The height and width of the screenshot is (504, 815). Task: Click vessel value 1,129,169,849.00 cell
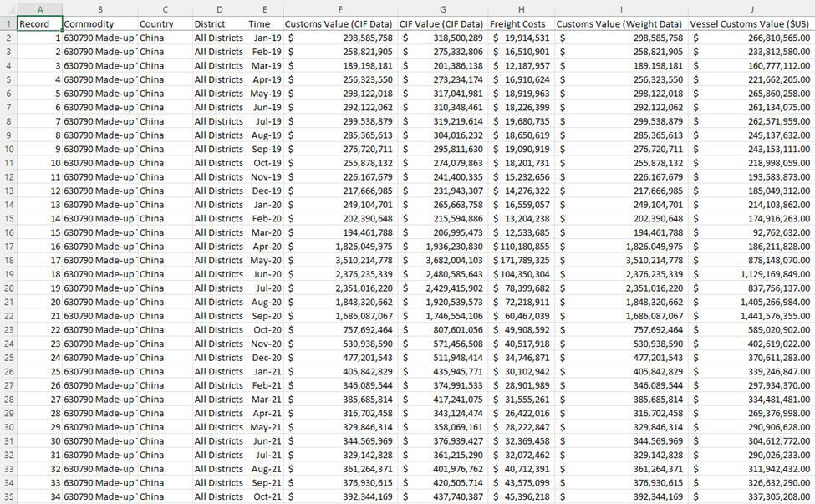[751, 274]
